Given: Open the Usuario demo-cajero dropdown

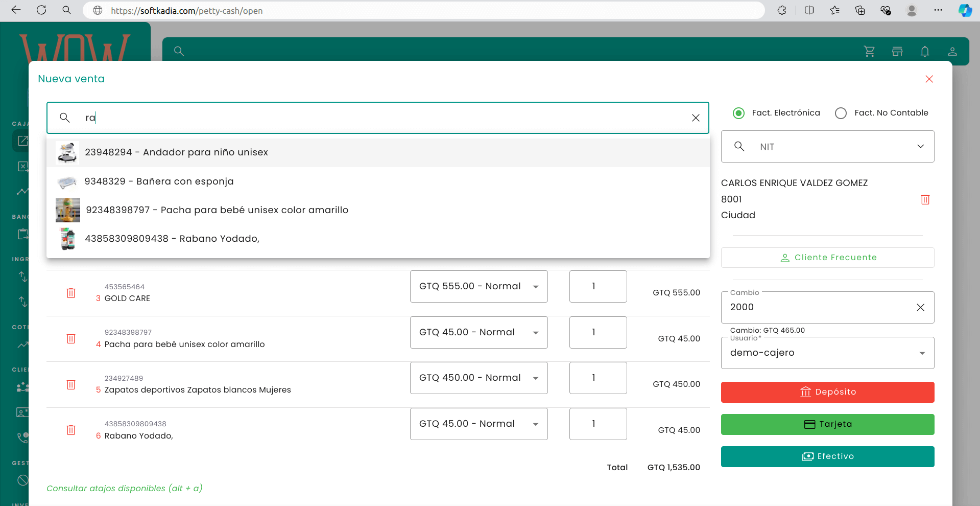Looking at the screenshot, I should pyautogui.click(x=922, y=353).
